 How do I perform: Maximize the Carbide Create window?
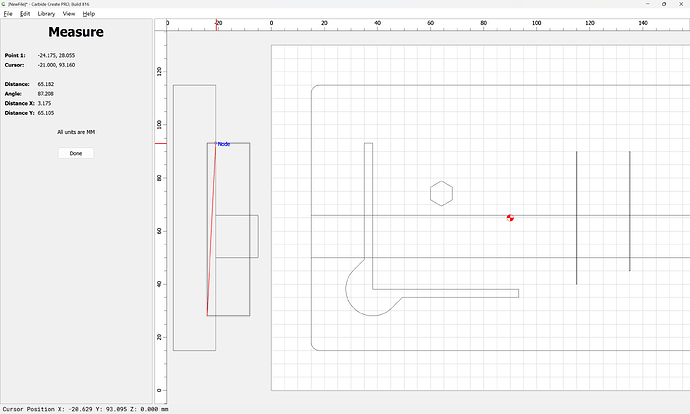coord(664,4)
